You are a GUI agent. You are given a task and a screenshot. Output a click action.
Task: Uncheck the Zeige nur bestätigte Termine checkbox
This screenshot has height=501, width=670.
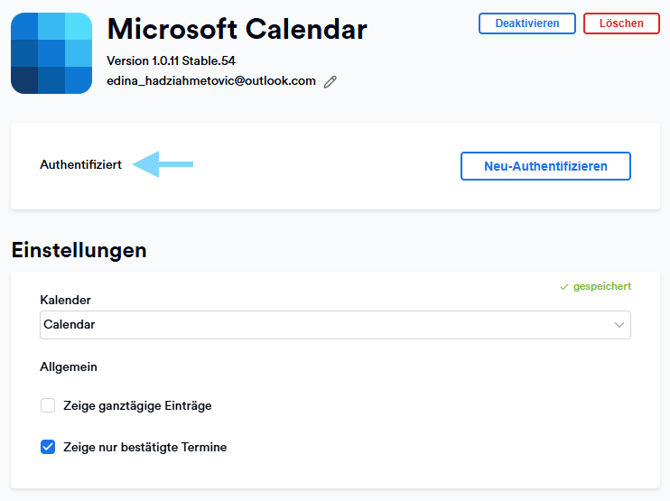pos(48,447)
